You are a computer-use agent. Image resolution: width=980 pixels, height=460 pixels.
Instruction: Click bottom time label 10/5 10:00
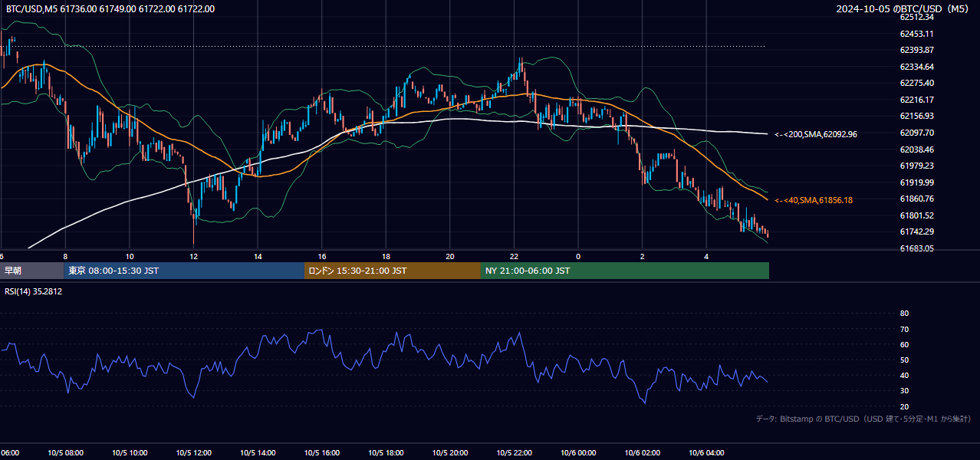pos(130,453)
